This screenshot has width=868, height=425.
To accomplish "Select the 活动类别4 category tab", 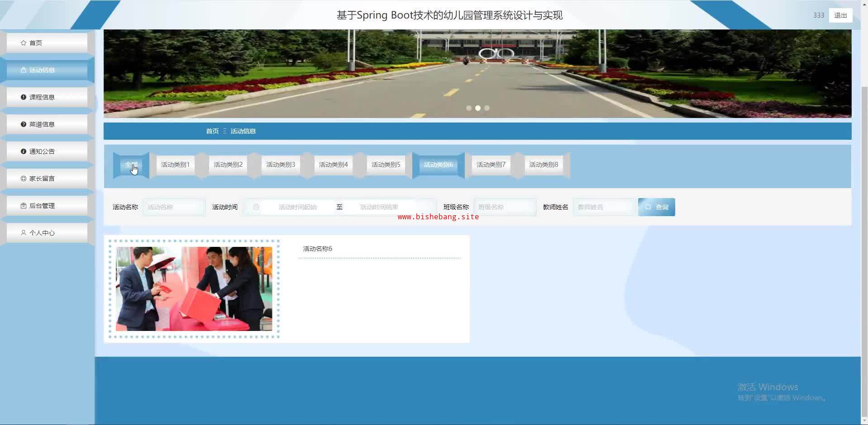I will point(333,165).
